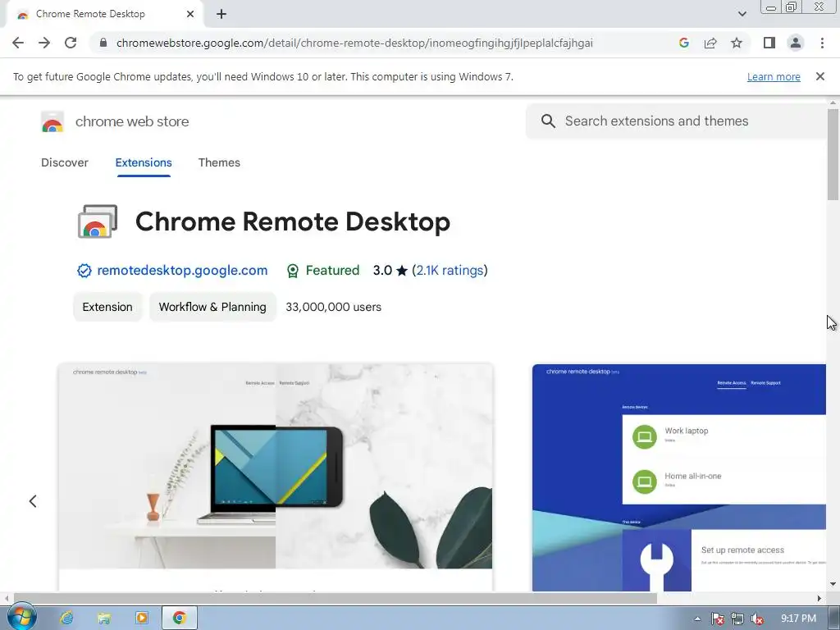
Task: Click the Featured badge
Action: pyautogui.click(x=323, y=271)
